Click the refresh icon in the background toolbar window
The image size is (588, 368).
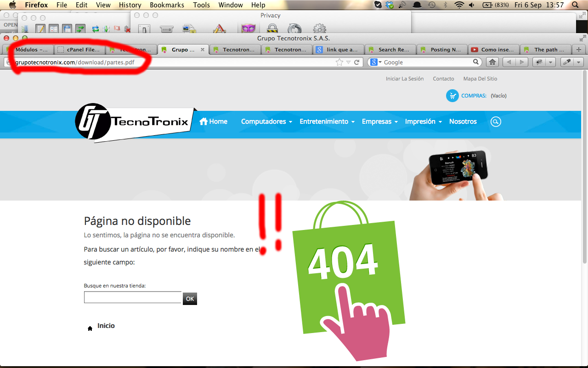click(96, 29)
